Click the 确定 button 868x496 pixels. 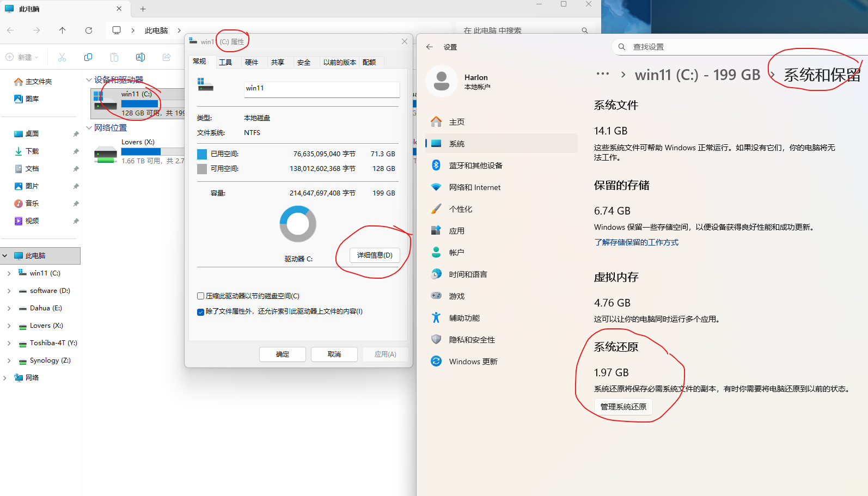pos(283,354)
